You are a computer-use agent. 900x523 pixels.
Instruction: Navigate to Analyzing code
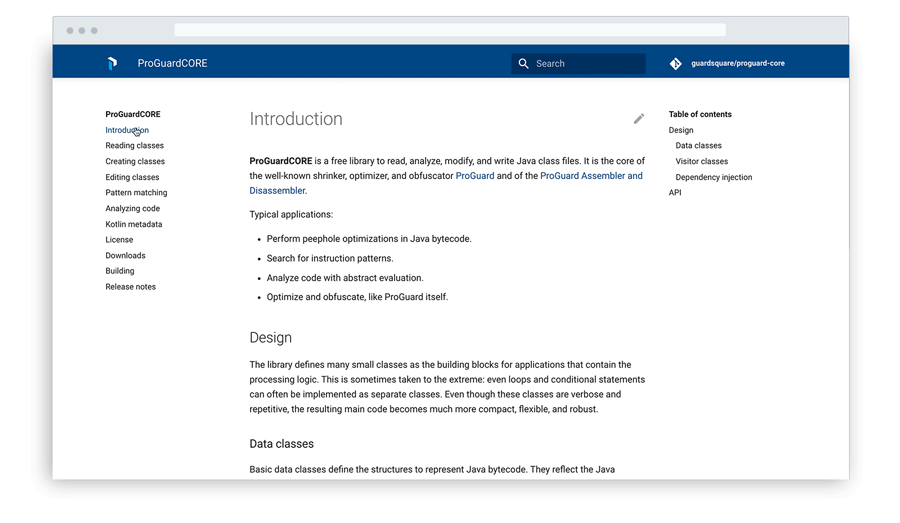click(x=133, y=208)
